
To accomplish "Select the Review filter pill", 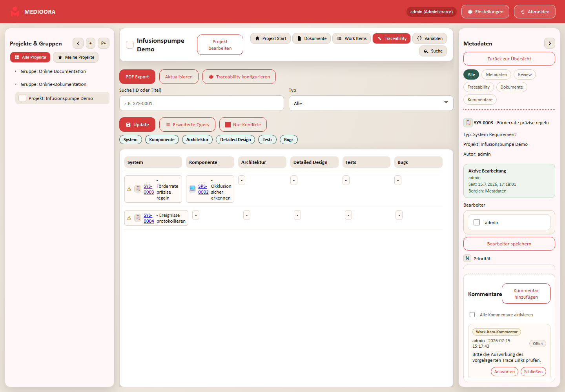I will tap(525, 74).
